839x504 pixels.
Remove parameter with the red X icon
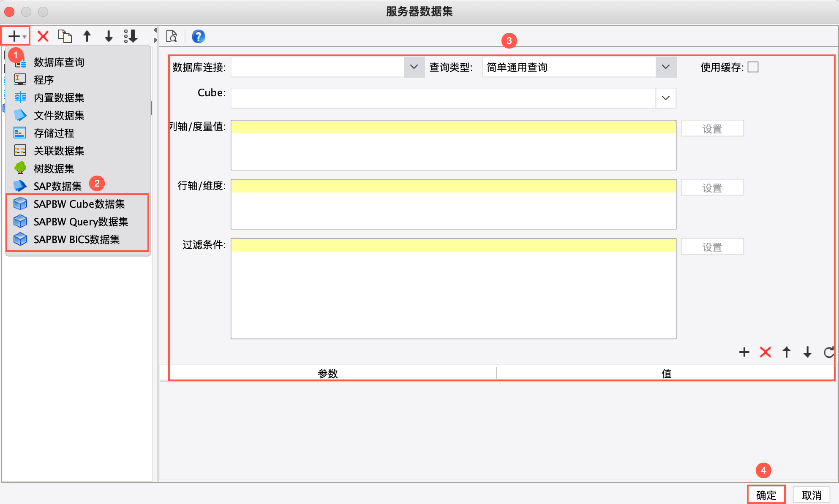pyautogui.click(x=765, y=352)
